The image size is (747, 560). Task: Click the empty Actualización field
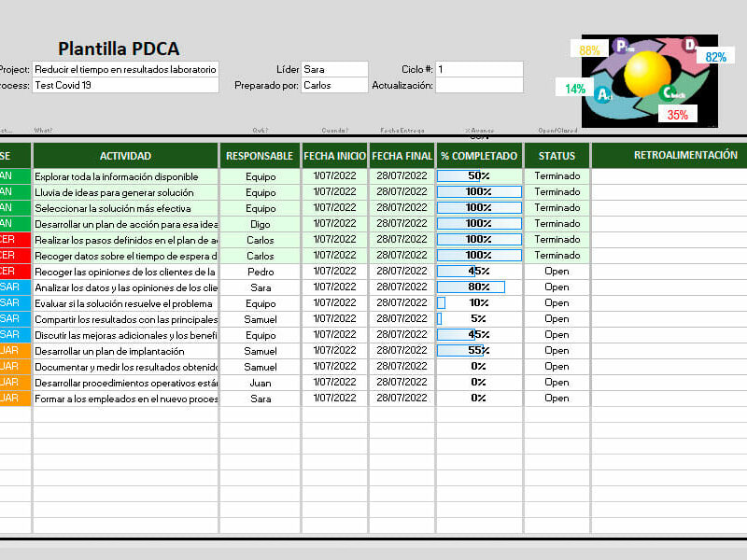coord(479,85)
